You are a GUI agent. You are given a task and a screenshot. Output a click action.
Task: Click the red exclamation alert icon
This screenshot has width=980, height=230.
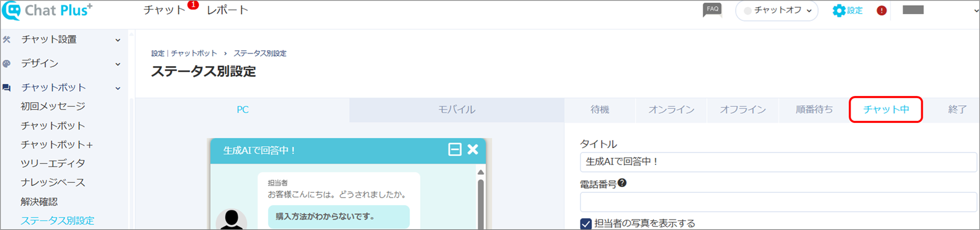click(881, 11)
